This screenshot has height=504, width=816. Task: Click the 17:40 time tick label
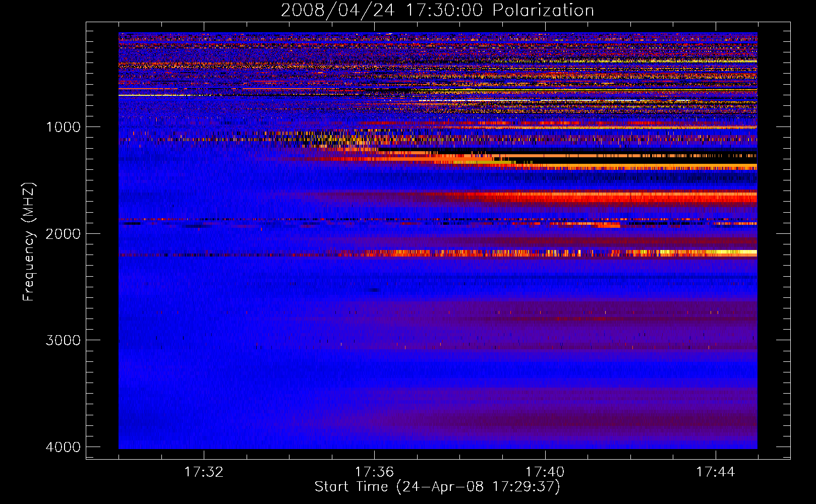coord(545,472)
